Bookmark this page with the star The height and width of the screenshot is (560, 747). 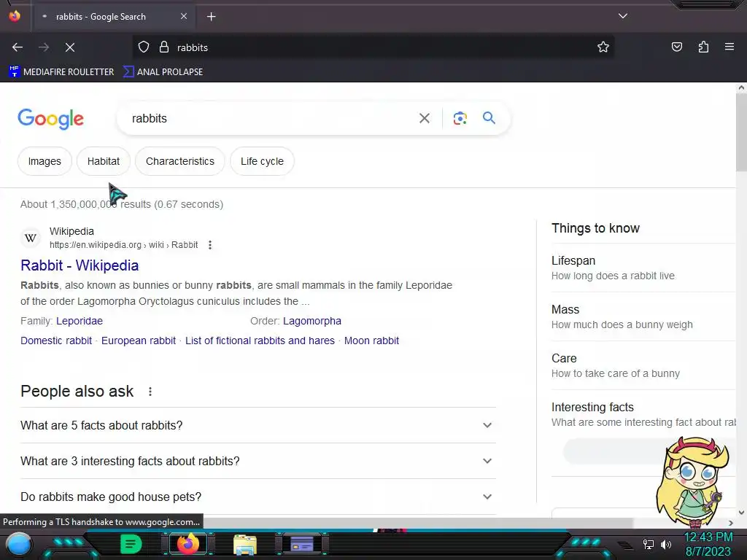click(x=603, y=47)
